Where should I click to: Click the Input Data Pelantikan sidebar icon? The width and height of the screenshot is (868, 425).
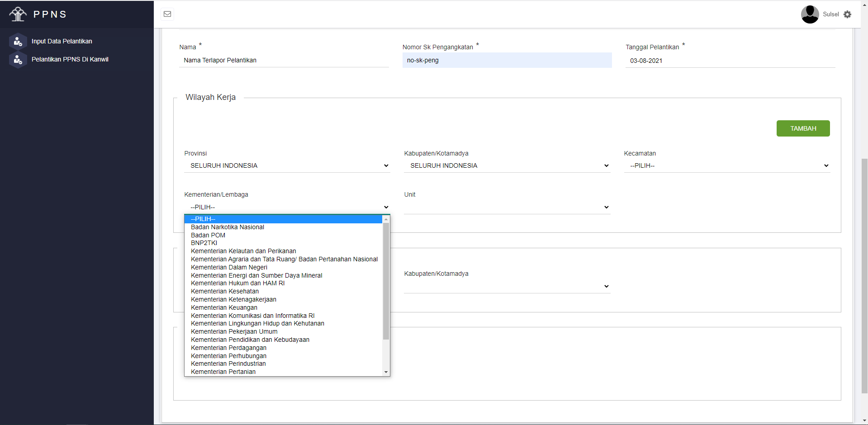(x=18, y=42)
